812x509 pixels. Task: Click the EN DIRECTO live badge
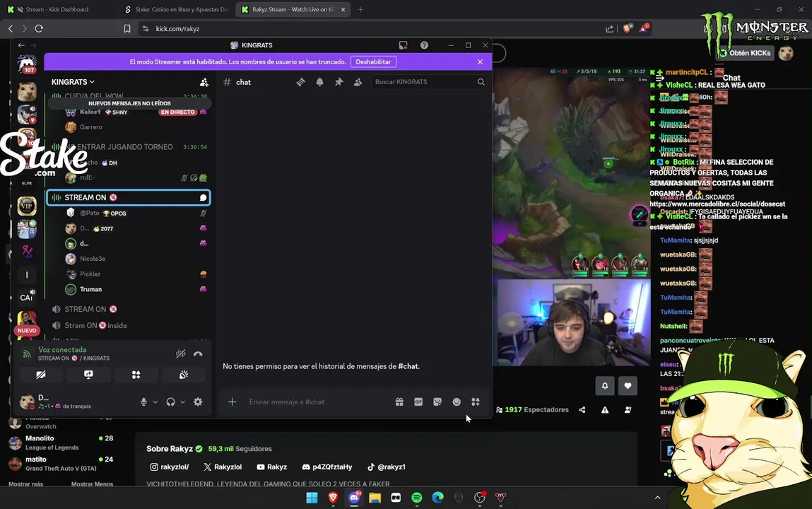point(177,112)
